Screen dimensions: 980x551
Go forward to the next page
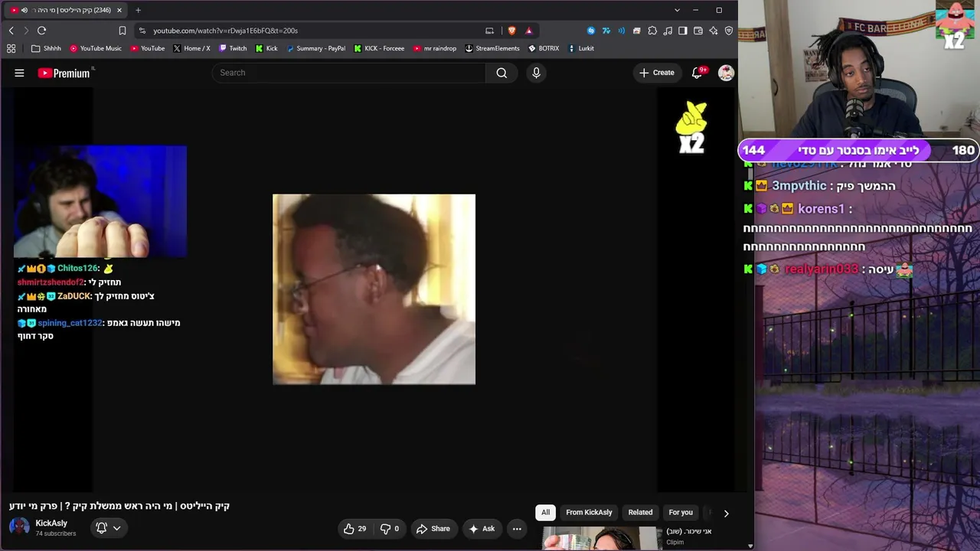(26, 31)
